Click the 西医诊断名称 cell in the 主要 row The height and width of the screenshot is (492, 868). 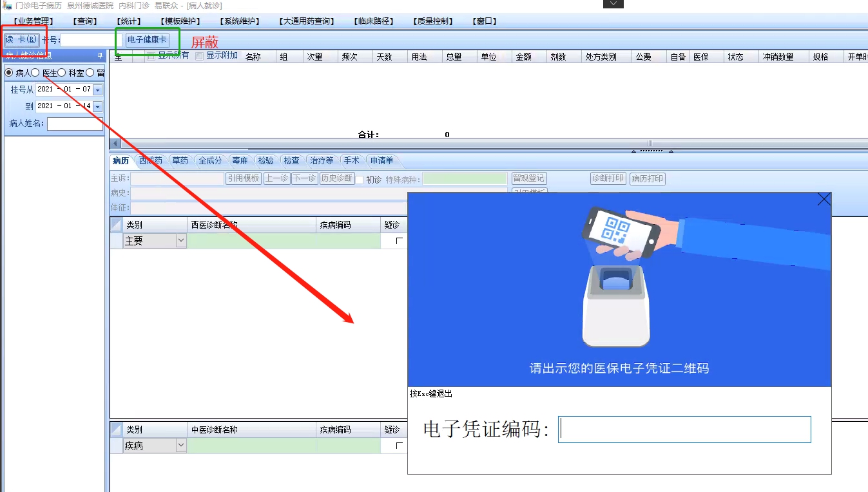click(252, 241)
